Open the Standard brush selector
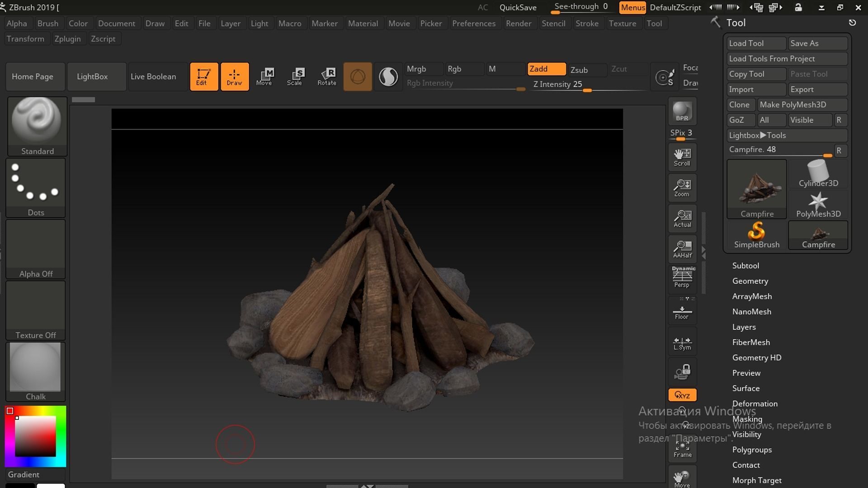 pyautogui.click(x=37, y=127)
